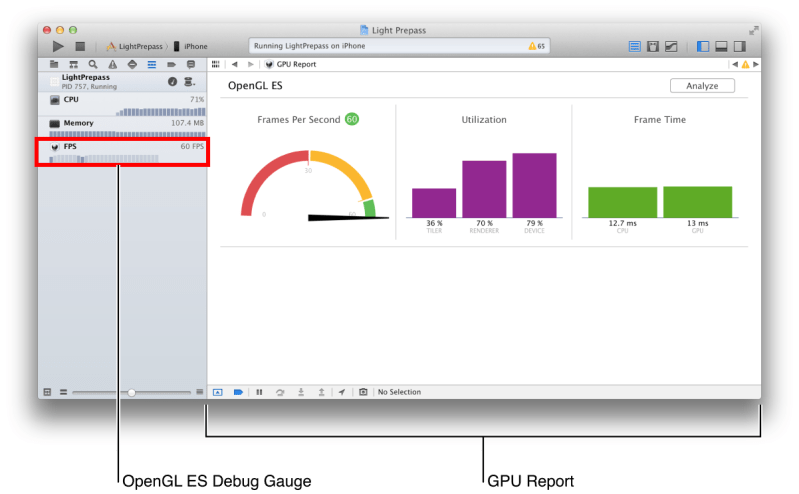Toggle the Navigator panel visibility
The width and height of the screenshot is (799, 494).
coord(703,46)
